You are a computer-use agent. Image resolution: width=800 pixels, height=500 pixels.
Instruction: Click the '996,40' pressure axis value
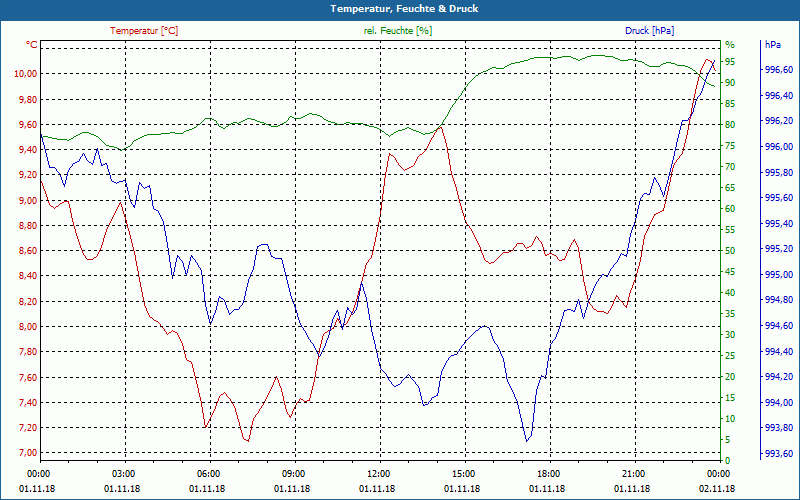coord(780,95)
